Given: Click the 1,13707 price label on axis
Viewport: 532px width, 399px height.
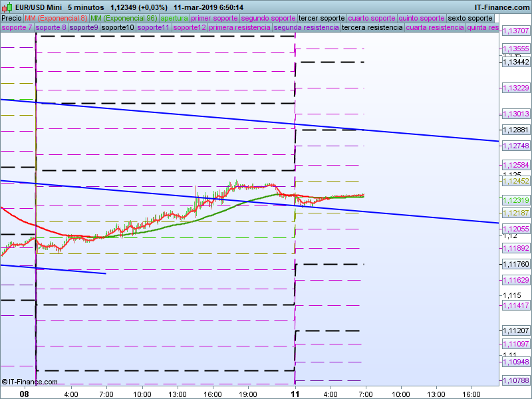Looking at the screenshot, I should point(515,31).
